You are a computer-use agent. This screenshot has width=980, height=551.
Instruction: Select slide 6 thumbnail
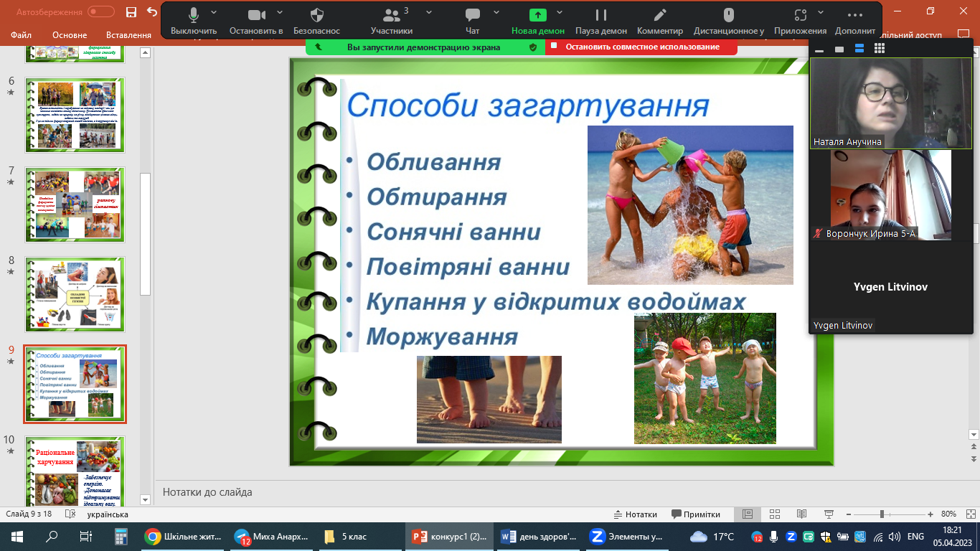click(75, 114)
